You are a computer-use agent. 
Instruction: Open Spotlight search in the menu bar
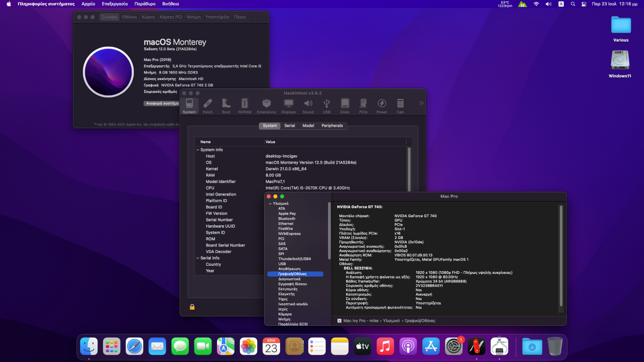(x=573, y=4)
